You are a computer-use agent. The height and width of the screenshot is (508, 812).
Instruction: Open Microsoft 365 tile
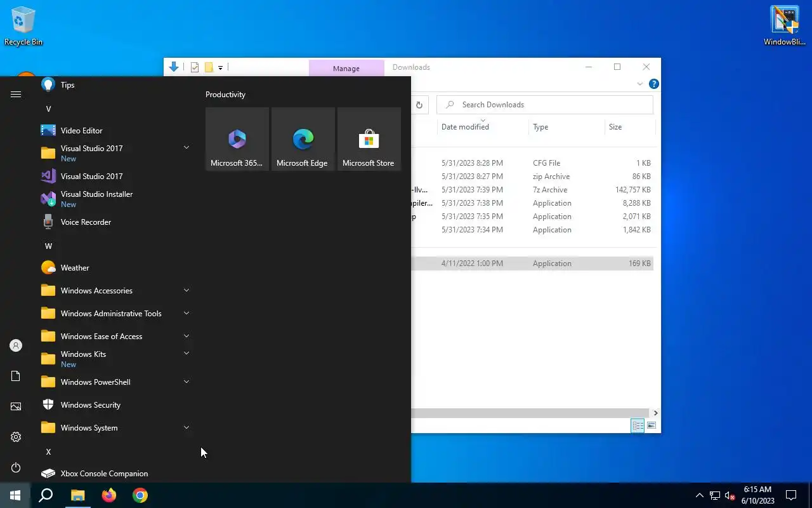[x=237, y=139]
